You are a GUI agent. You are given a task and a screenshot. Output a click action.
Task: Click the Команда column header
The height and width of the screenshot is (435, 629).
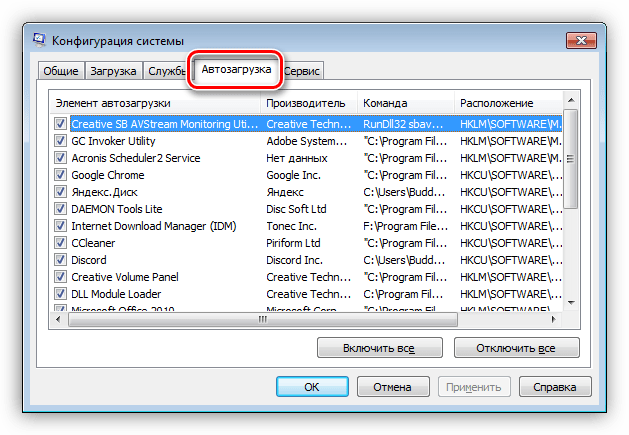pyautogui.click(x=406, y=103)
